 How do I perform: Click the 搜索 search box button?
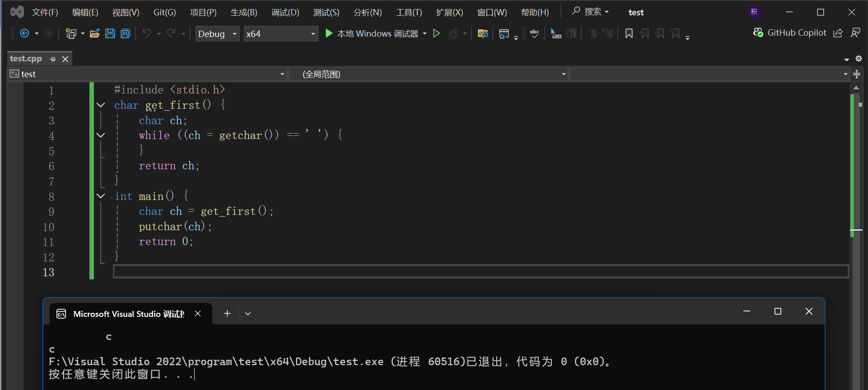pos(590,12)
